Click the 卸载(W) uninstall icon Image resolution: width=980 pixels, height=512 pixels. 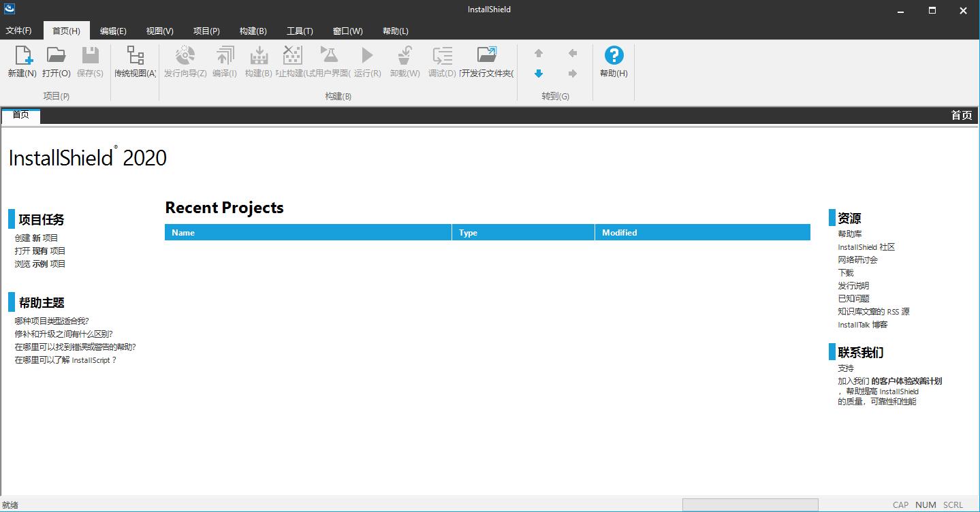click(405, 55)
